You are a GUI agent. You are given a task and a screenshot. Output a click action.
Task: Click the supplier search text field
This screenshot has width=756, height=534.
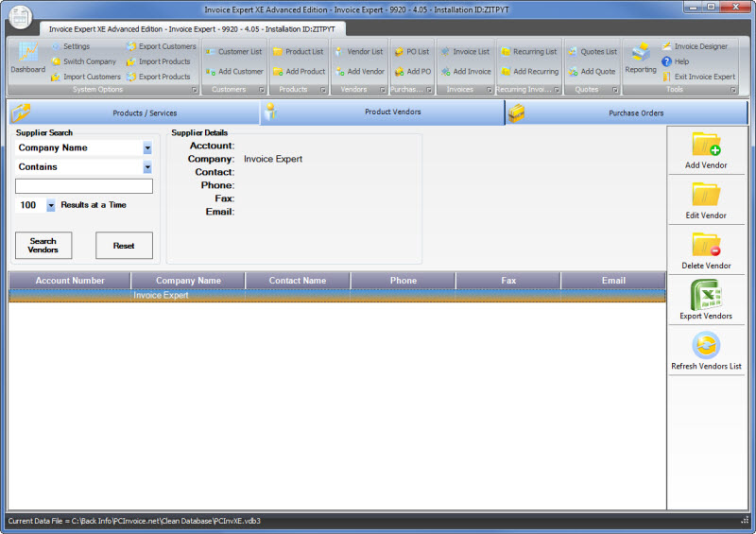[x=84, y=186]
